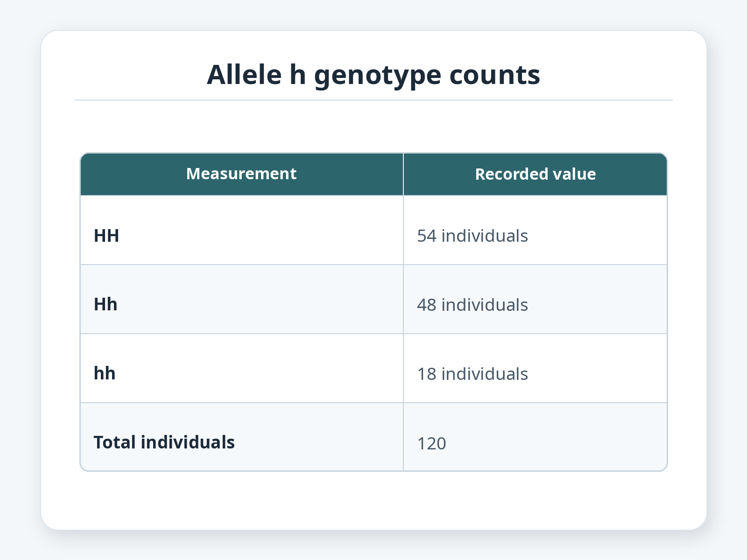The width and height of the screenshot is (747, 560).
Task: Select the "Measurement" column header
Action: coord(241,174)
